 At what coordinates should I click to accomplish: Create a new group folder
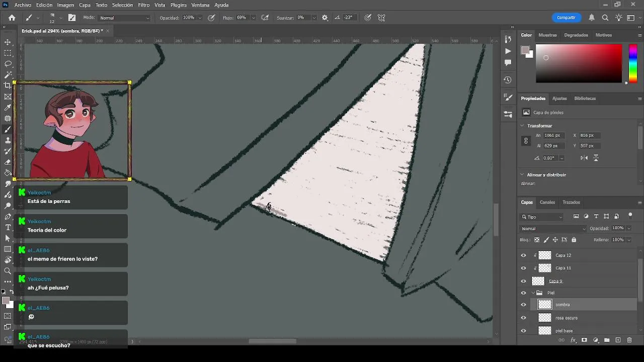607,340
